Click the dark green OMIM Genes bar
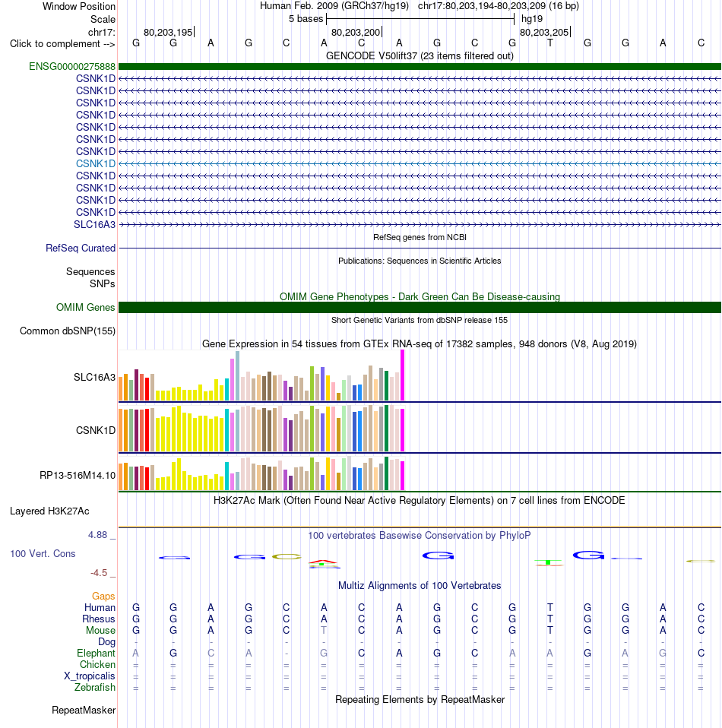 [x=420, y=307]
